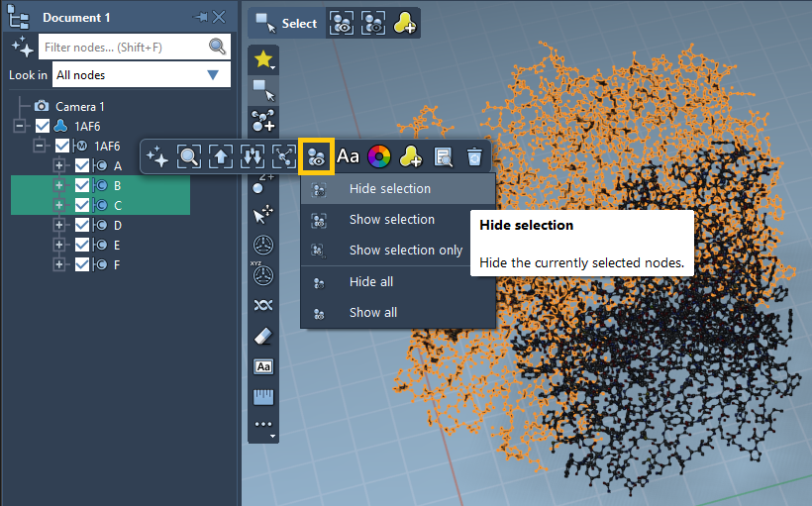Expand chain E tree node

(59, 245)
